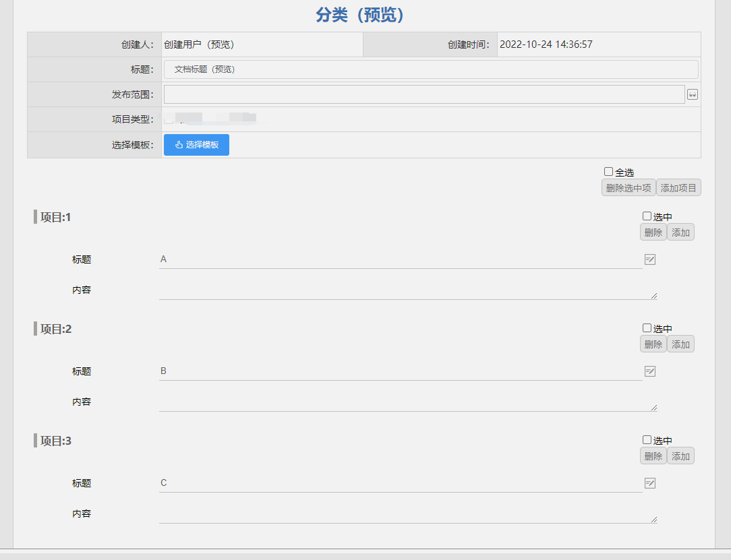Check the 全选 select-all checkbox
Screen dimensions: 731x560
click(x=608, y=171)
